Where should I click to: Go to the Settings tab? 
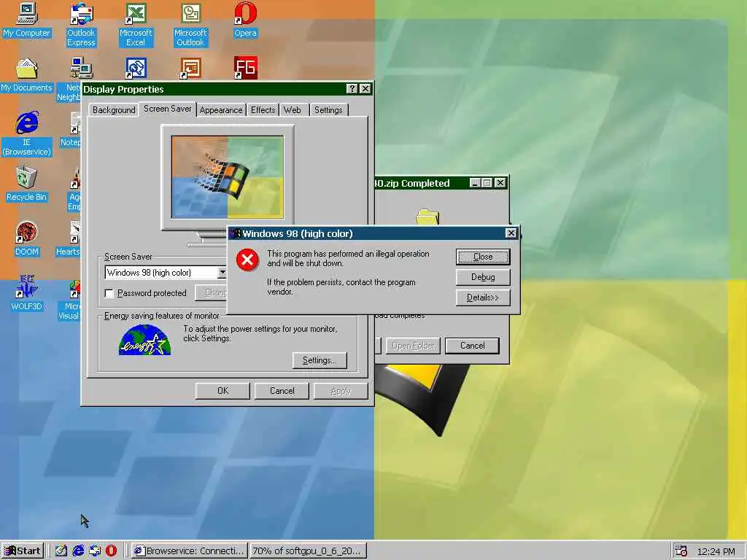tap(328, 110)
